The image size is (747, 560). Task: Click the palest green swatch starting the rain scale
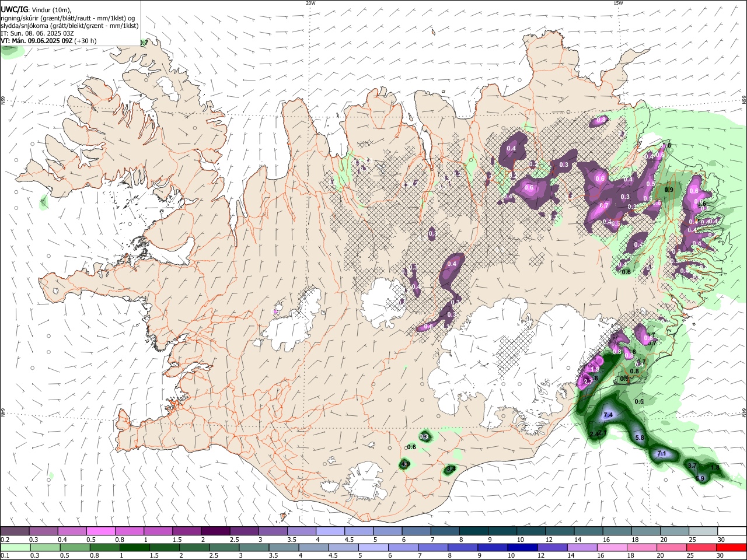[x=15, y=548]
